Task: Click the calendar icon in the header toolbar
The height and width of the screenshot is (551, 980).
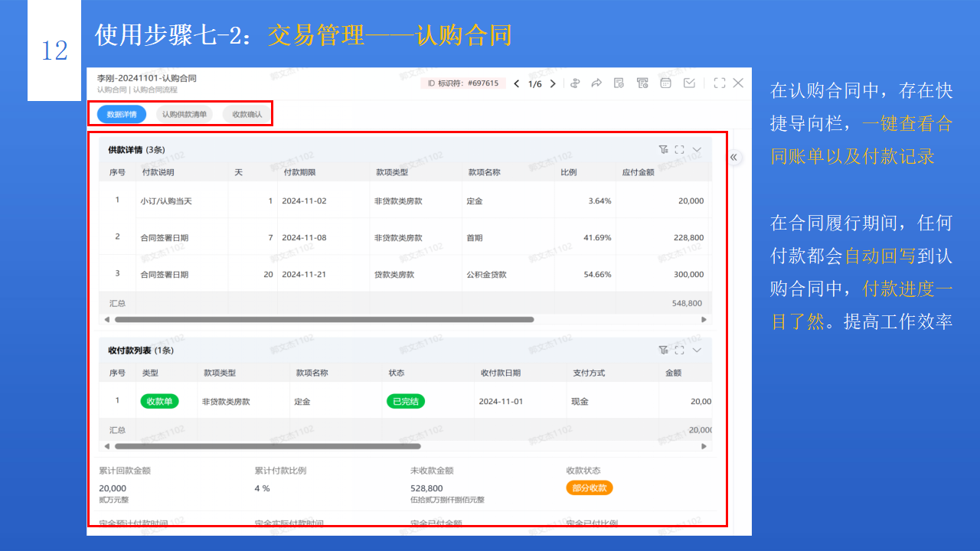Action: click(665, 83)
